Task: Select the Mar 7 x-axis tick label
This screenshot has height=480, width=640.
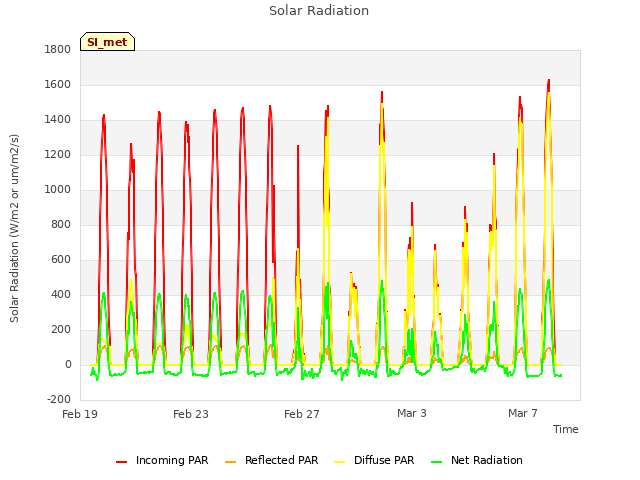Action: point(523,413)
